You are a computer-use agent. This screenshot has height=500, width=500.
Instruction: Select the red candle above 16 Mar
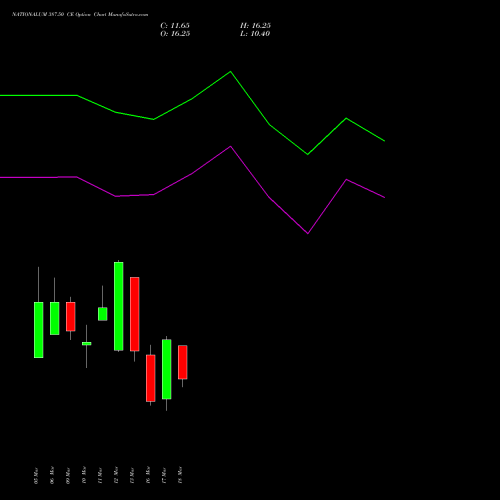[x=151, y=378]
